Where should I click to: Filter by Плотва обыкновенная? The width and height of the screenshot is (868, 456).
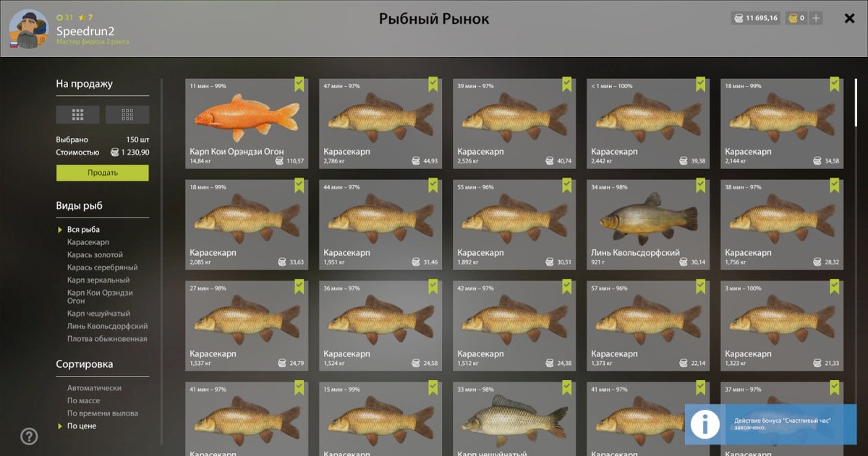[107, 339]
